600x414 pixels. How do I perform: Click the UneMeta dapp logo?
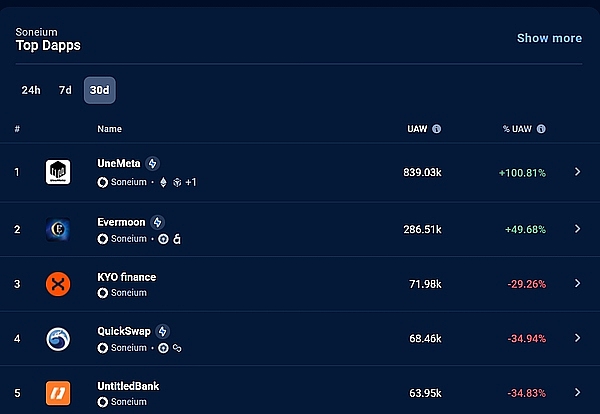[x=58, y=172]
